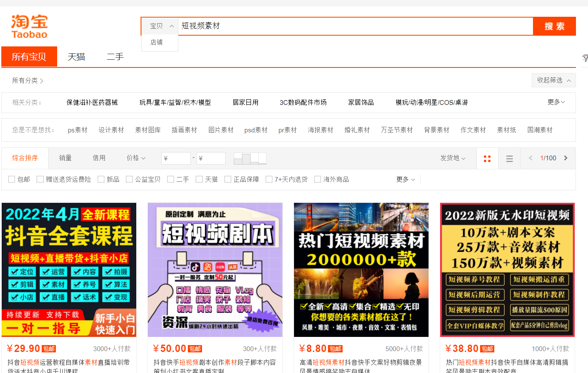
Task: Check the 包邮 filter checkbox
Action: click(x=12, y=179)
